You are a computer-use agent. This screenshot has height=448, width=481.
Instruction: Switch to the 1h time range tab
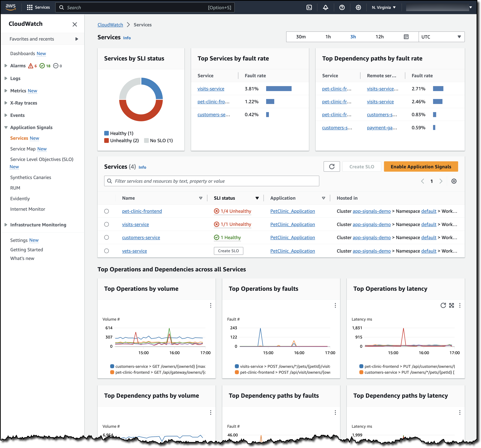(x=328, y=37)
